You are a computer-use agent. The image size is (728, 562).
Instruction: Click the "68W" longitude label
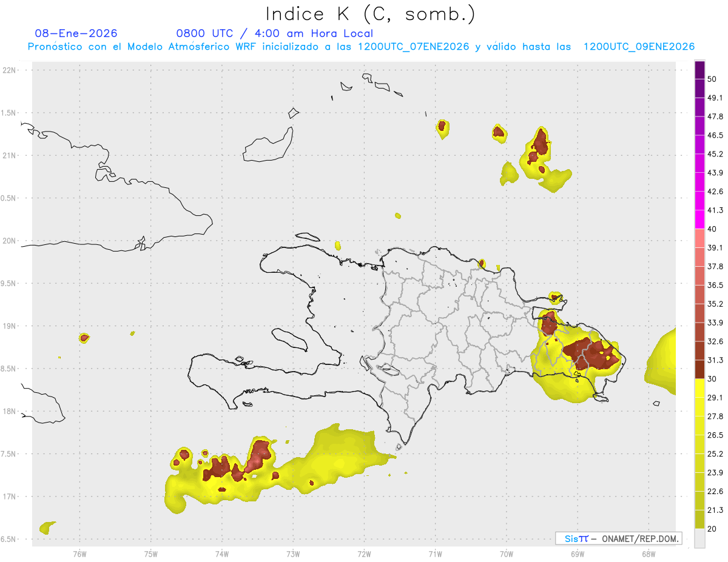point(649,554)
